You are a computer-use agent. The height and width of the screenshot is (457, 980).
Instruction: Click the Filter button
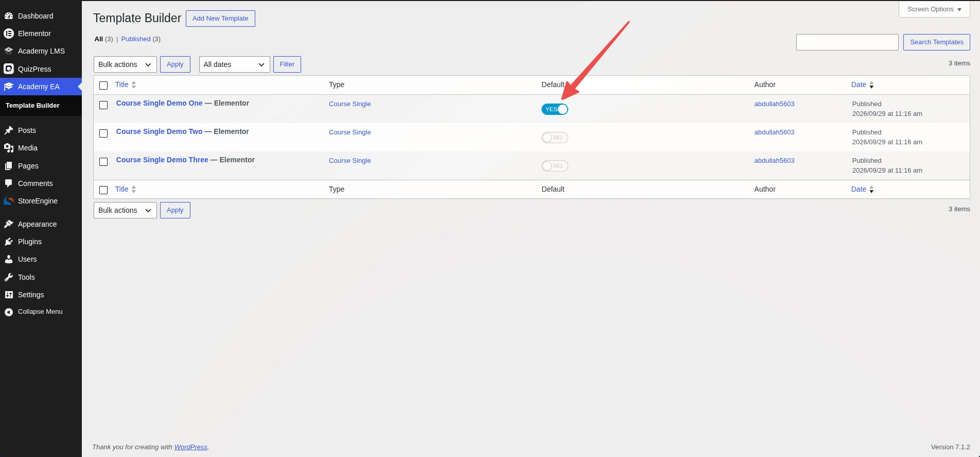click(287, 64)
